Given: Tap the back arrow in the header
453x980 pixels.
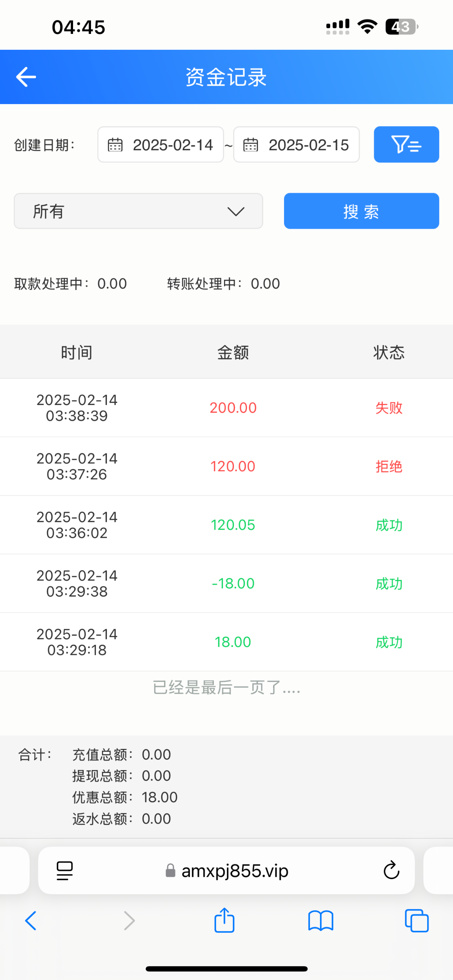Looking at the screenshot, I should coord(26,77).
